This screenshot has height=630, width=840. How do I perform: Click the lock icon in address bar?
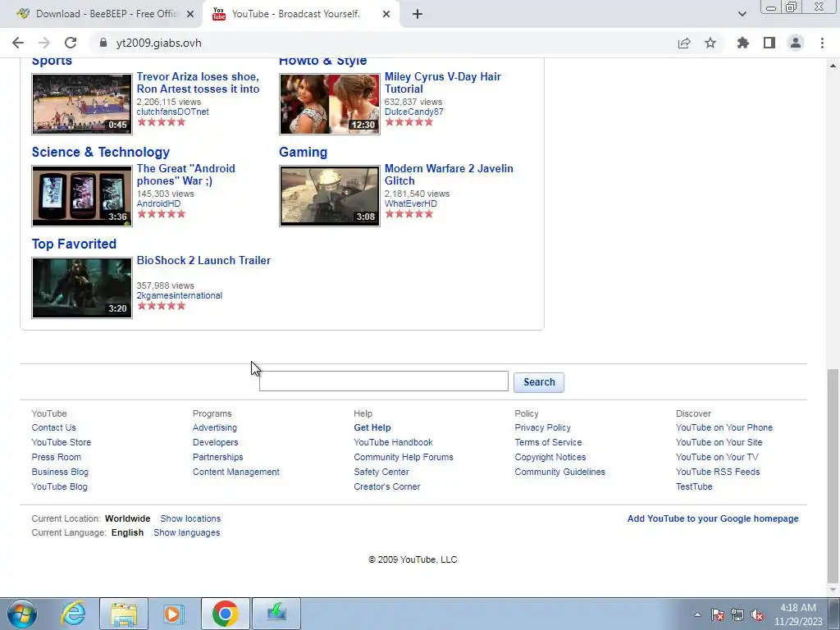[x=103, y=43]
